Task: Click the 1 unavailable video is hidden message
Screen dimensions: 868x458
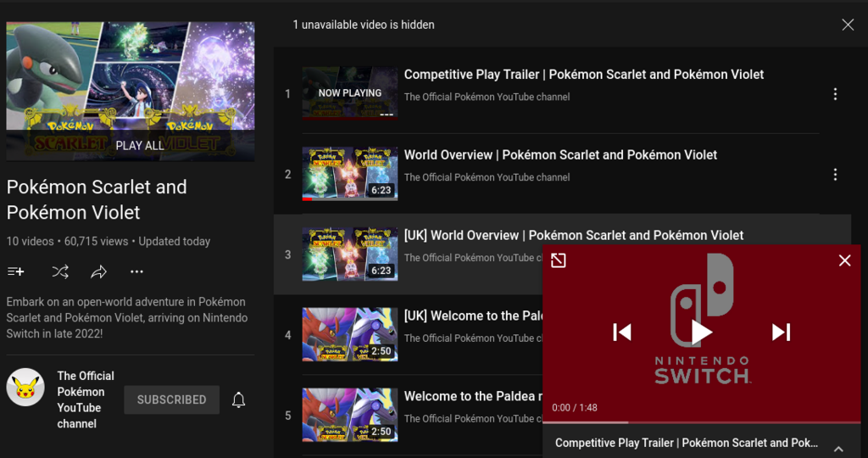Action: pyautogui.click(x=364, y=25)
